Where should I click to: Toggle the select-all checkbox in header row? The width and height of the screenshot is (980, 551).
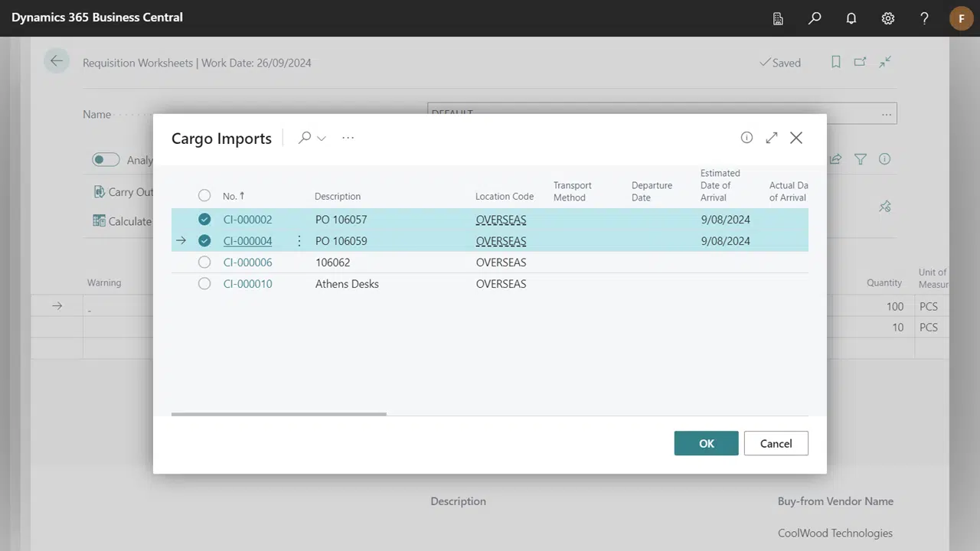[204, 196]
